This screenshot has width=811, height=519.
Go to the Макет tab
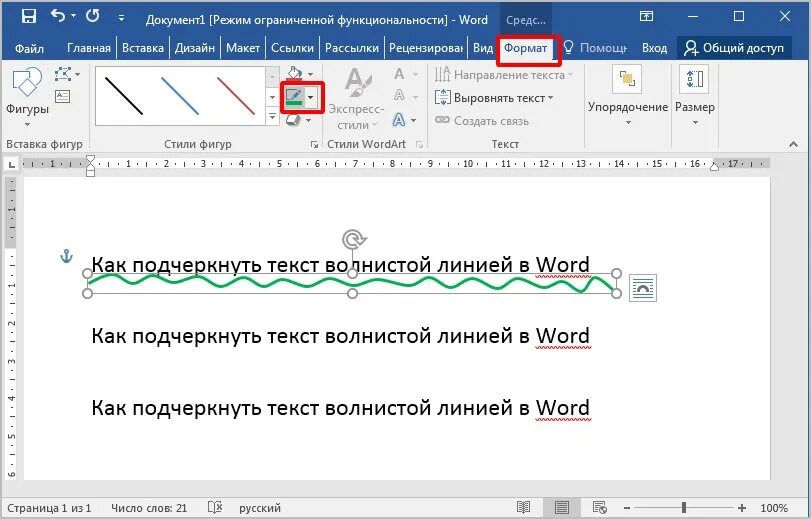tap(243, 48)
